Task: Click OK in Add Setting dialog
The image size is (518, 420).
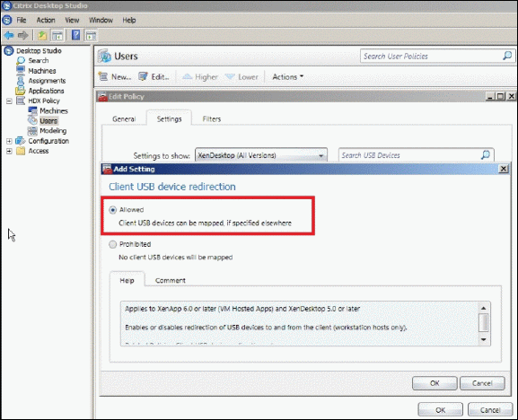Action: [x=435, y=383]
